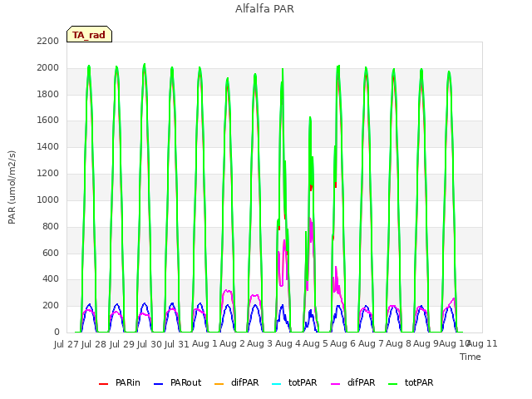Toggle the cyan totPAR legend entry

[x=294, y=382]
